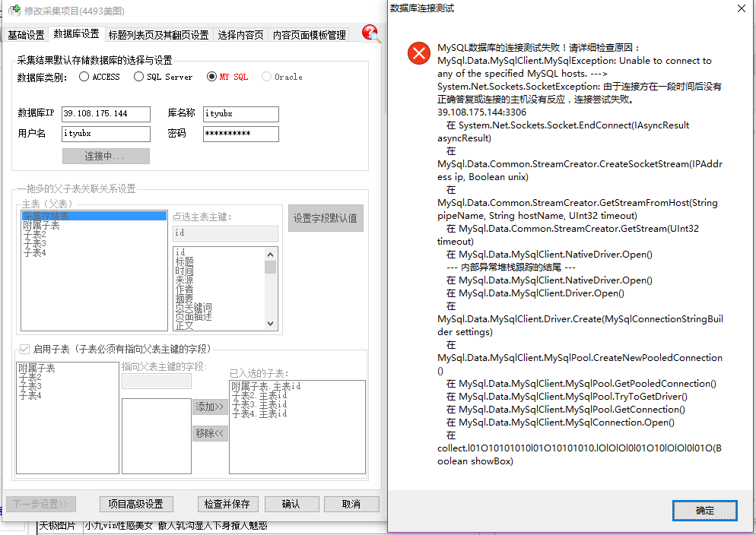756x535 pixels.
Task: Open the 标题列表页及其翻页设置 tab
Action: (x=158, y=35)
